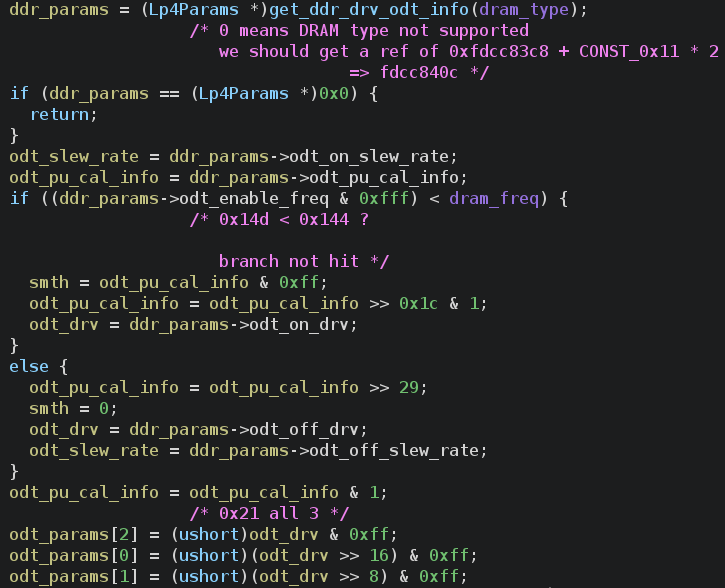The image size is (725, 588).
Task: Click odt_slew_rate variable assigned from odt_on_slew_rate
Action: pos(74,157)
